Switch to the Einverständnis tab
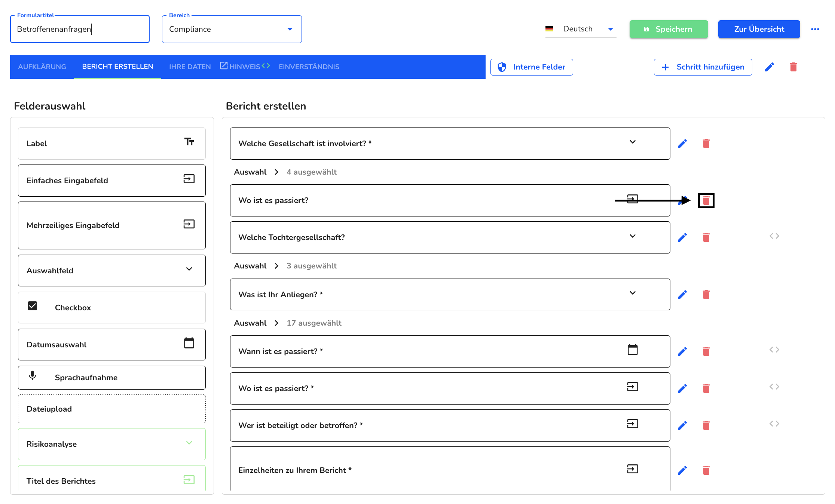The width and height of the screenshot is (835, 504). (309, 67)
